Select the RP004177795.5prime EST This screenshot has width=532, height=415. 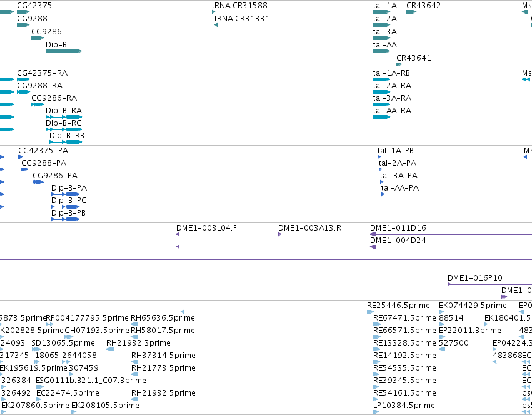49,324
